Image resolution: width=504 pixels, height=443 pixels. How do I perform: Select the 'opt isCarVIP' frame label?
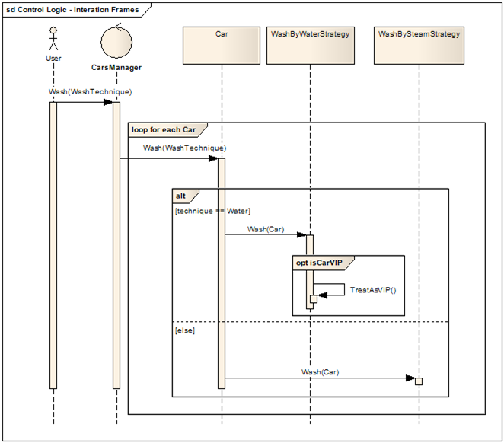[x=319, y=263]
